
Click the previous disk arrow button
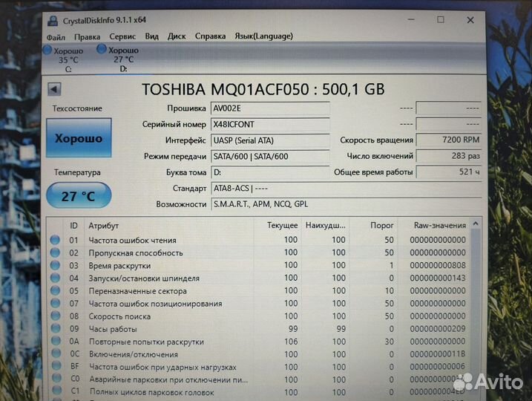[x=53, y=89]
